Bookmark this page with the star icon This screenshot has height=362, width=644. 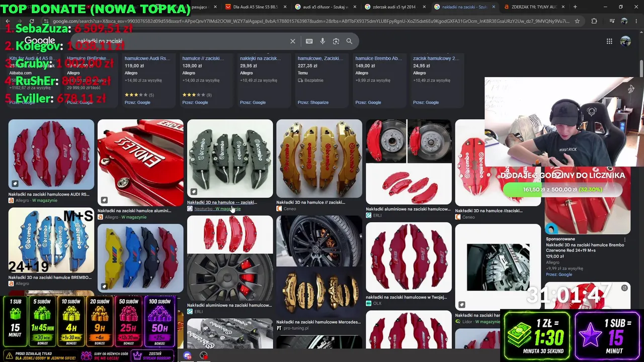coord(577,21)
